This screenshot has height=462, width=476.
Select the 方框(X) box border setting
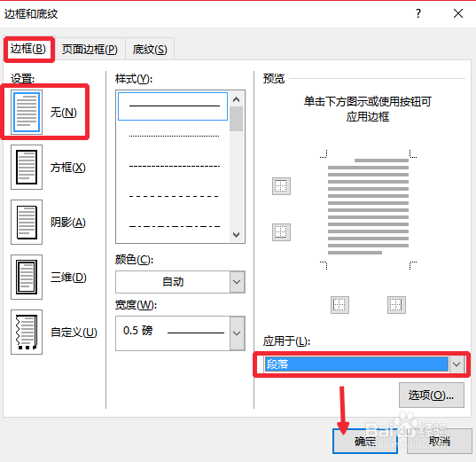(27, 167)
